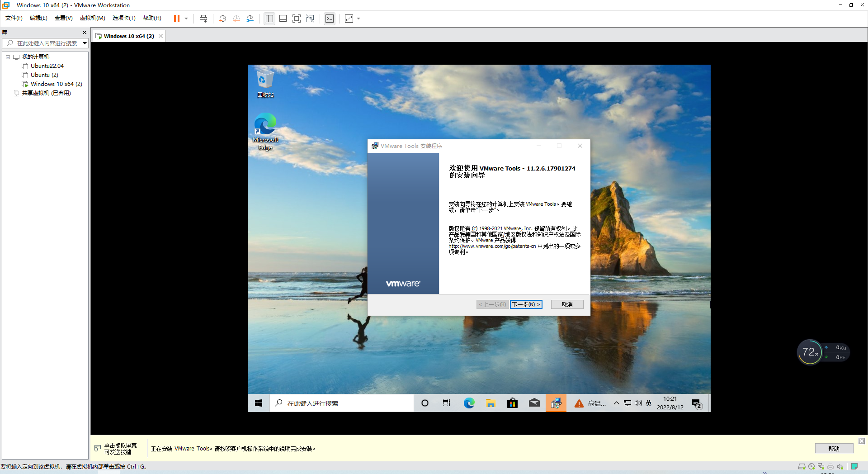The image size is (868, 474).
Task: Open the 虚拟机(M) menu
Action: point(92,18)
